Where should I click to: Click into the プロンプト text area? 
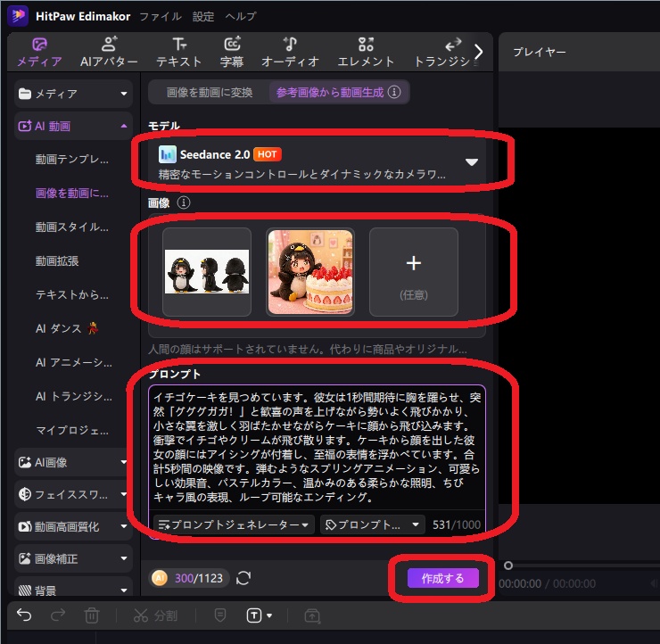317,447
